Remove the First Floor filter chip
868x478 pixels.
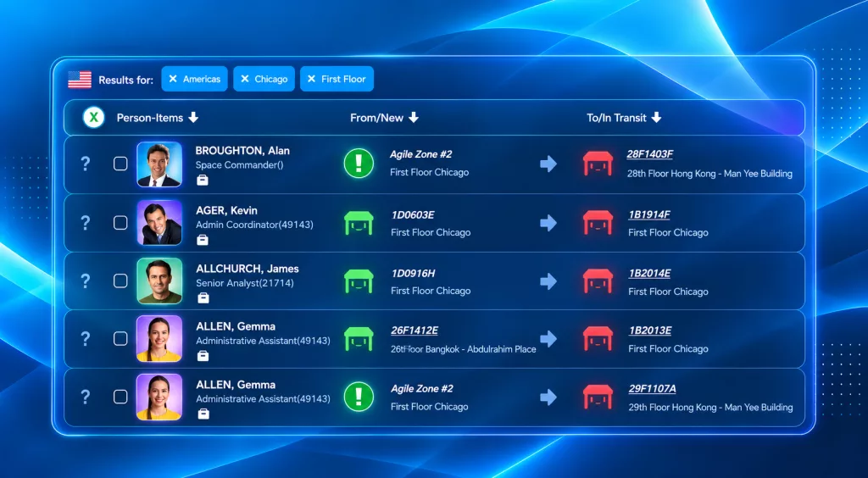pos(312,79)
